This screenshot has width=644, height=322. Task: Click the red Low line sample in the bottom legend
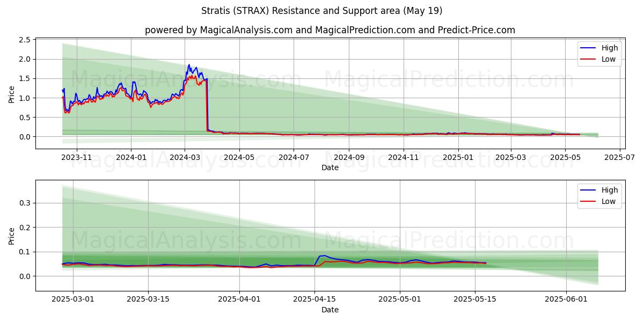(589, 202)
